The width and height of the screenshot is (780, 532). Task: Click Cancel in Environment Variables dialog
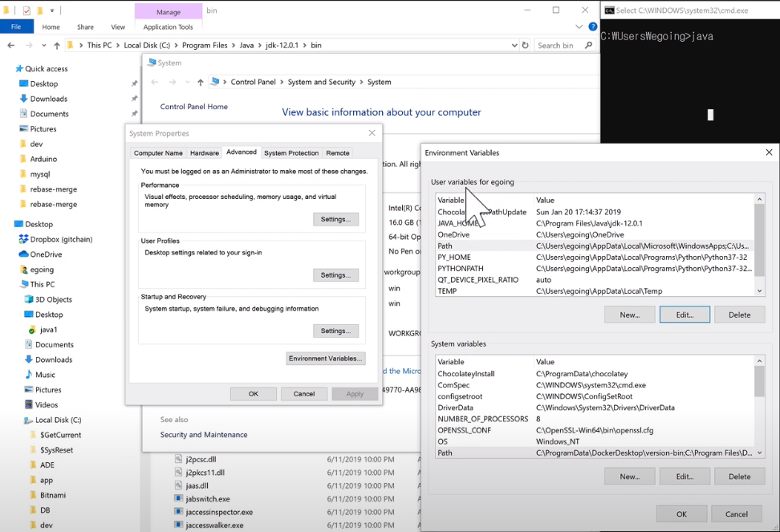(x=736, y=514)
